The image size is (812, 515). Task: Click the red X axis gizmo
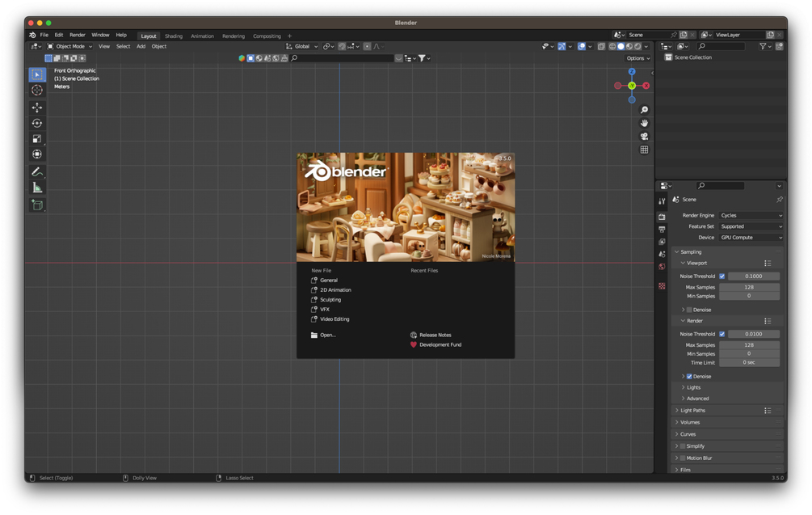click(x=646, y=86)
